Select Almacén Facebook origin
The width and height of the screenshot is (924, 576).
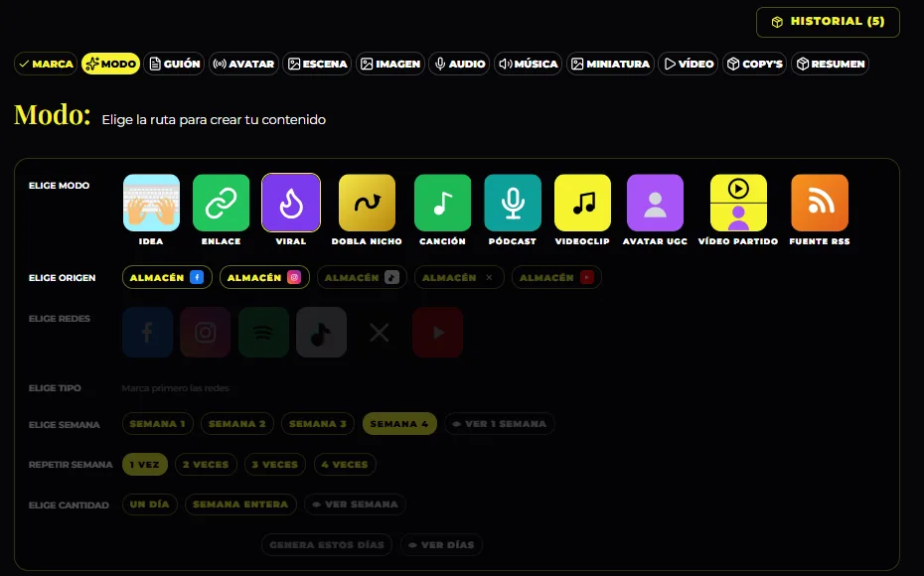pos(167,277)
